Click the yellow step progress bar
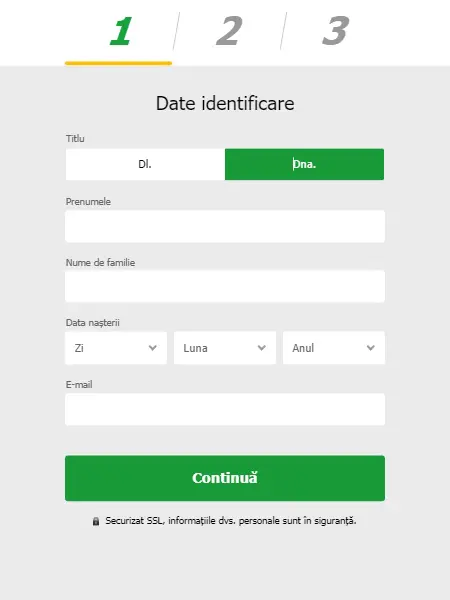This screenshot has height=600, width=450. (118, 63)
